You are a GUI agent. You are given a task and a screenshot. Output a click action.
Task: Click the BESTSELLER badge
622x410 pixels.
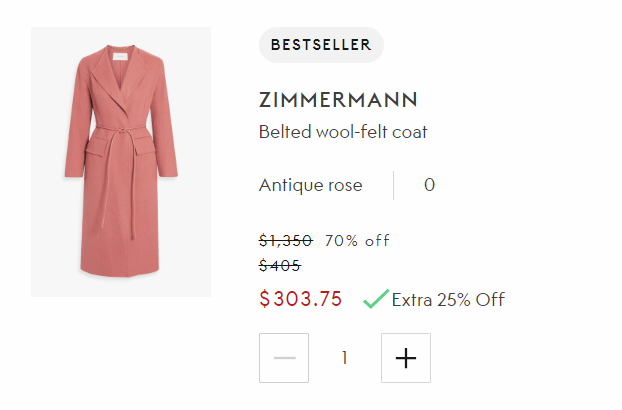[x=321, y=45]
